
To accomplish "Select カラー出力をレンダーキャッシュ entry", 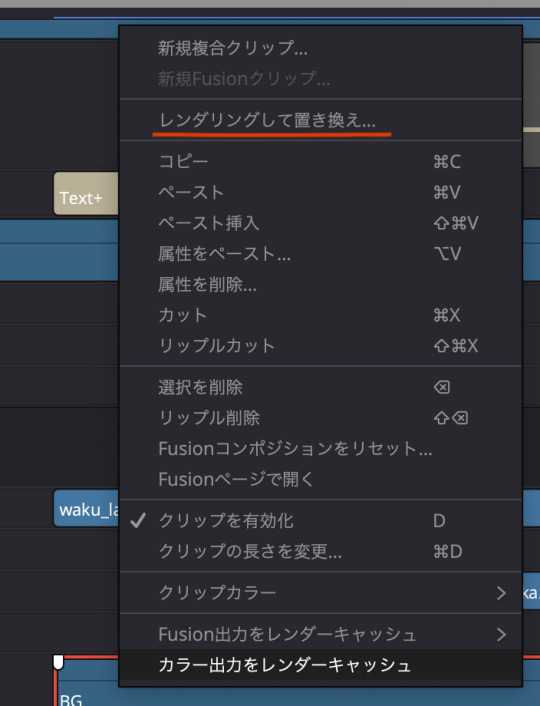I will tap(320, 665).
